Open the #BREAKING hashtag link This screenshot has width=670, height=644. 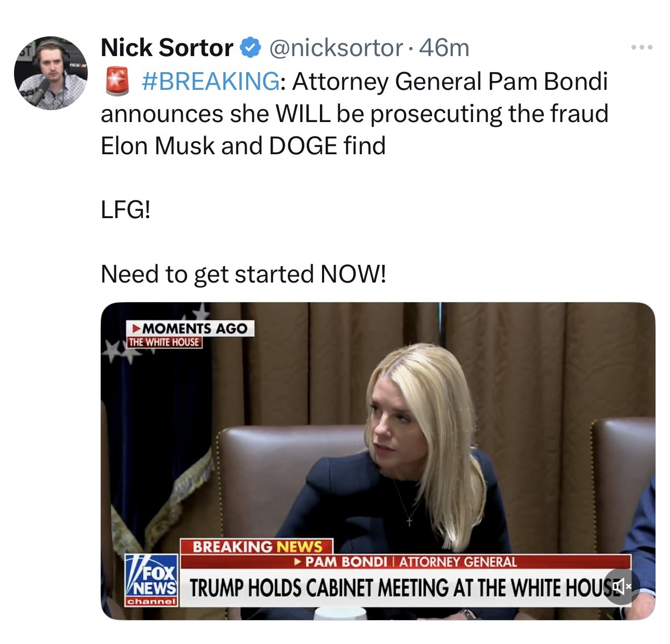[210, 82]
